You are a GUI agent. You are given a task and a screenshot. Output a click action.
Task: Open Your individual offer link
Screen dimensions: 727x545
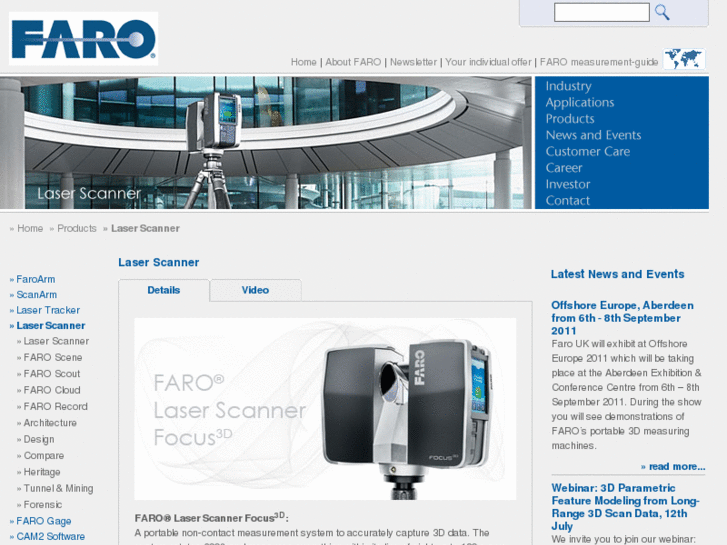click(x=488, y=62)
